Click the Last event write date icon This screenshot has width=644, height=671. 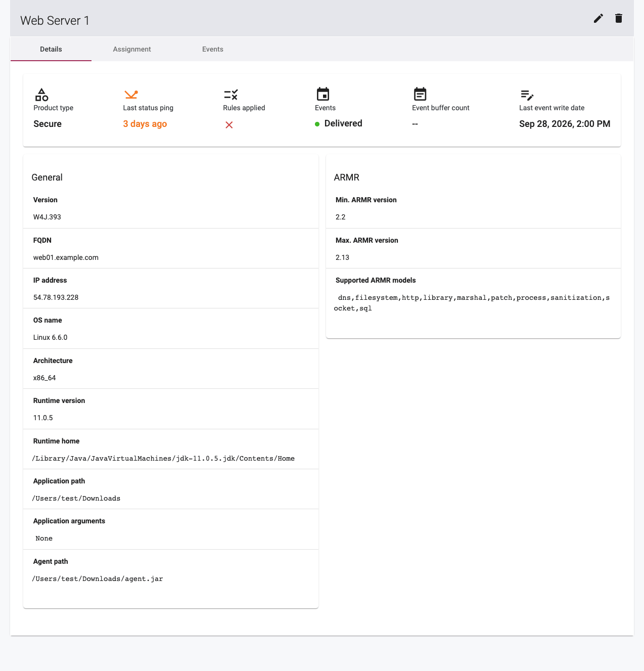coord(527,95)
